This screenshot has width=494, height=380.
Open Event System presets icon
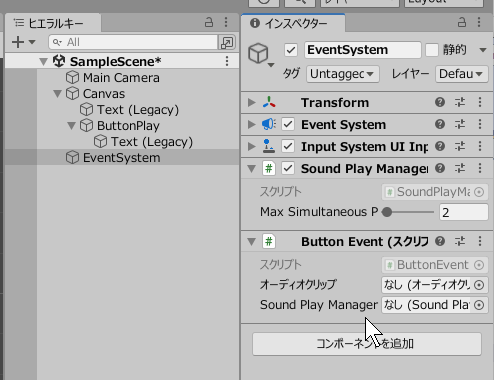[460, 124]
